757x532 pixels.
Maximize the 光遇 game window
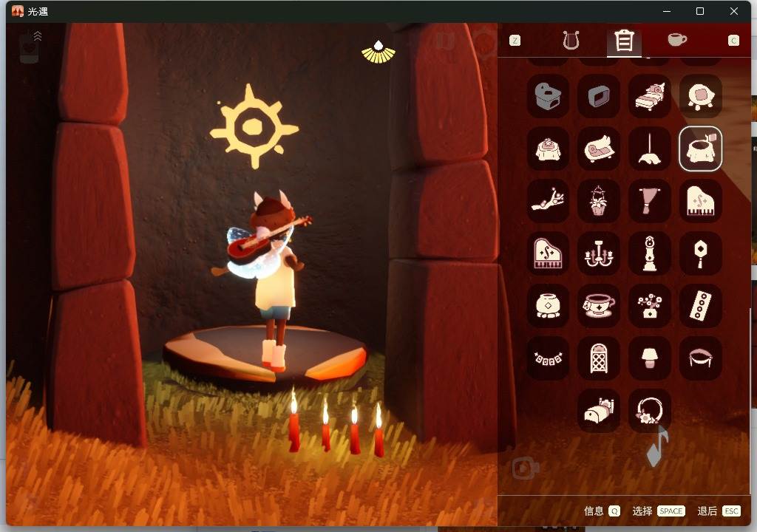tap(700, 11)
